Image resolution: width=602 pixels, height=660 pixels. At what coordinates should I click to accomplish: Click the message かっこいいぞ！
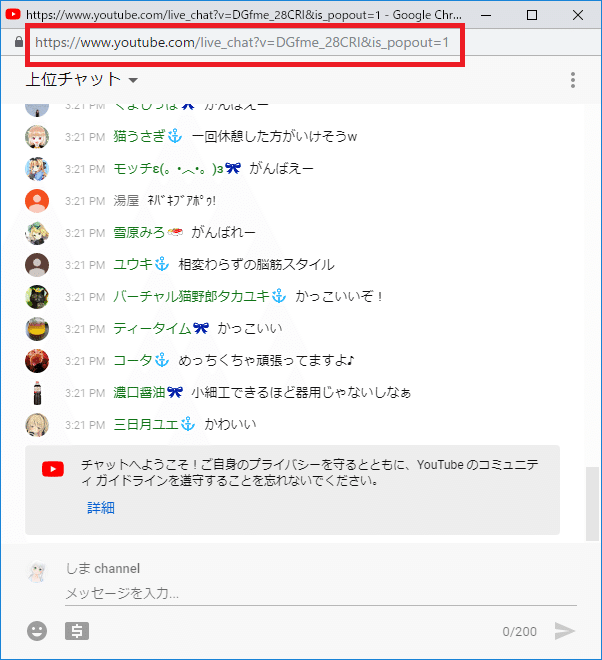(x=339, y=296)
